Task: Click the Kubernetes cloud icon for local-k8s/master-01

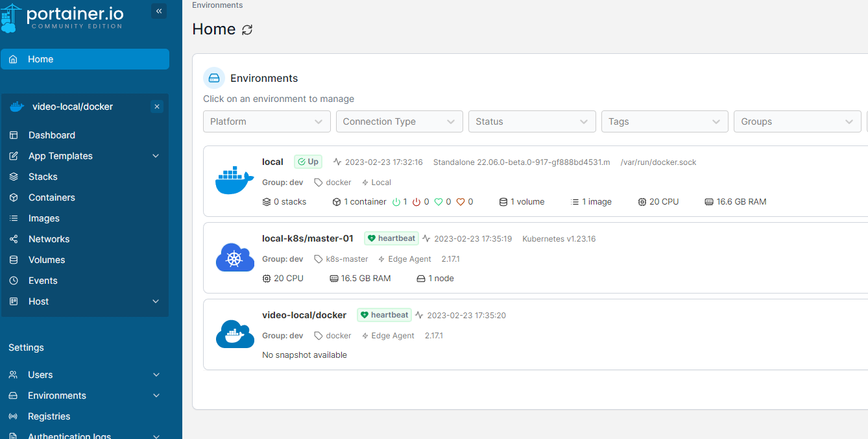Action: (234, 258)
